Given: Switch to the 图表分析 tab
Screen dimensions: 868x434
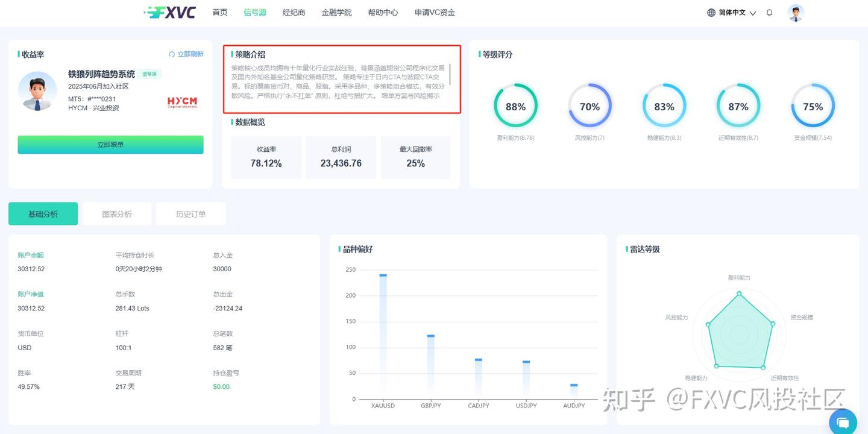Looking at the screenshot, I should pyautogui.click(x=117, y=213).
